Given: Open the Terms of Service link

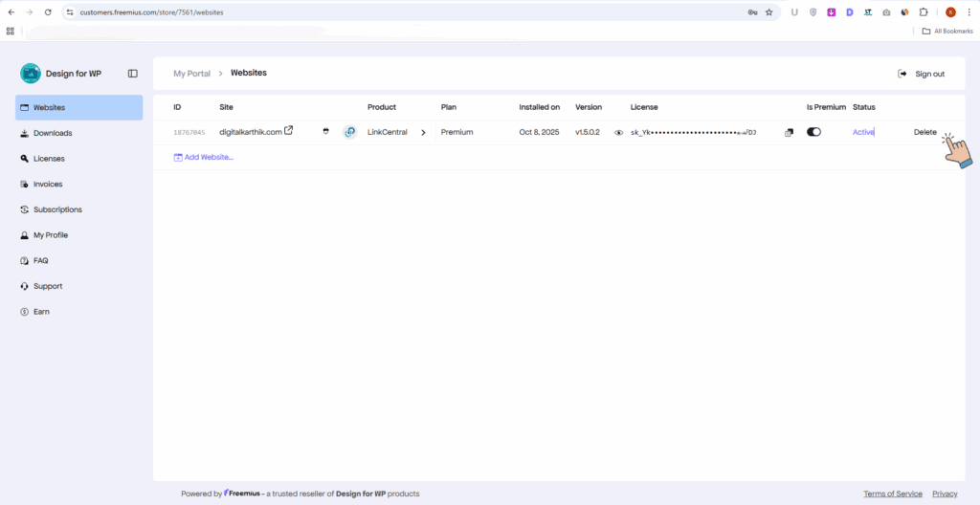Looking at the screenshot, I should 893,494.
